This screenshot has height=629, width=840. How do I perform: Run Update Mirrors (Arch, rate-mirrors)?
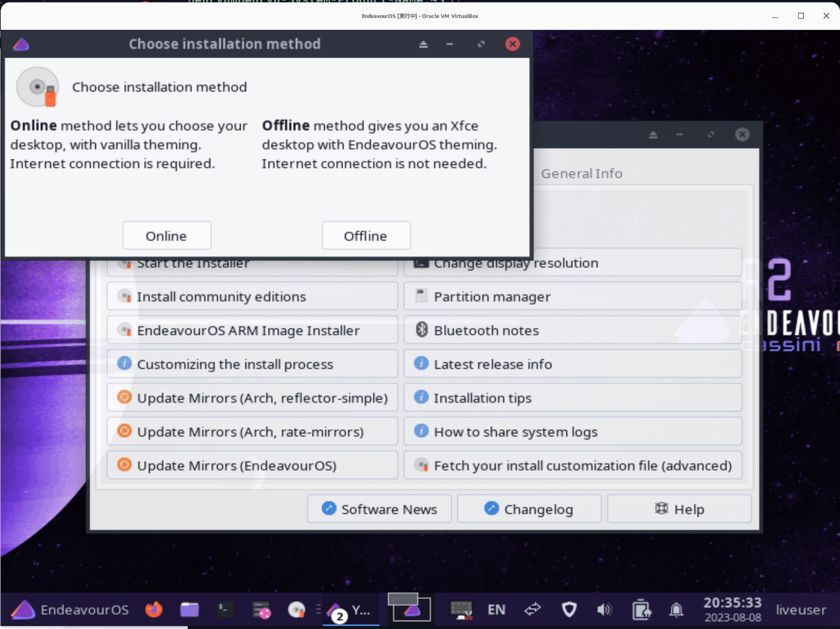(253, 432)
